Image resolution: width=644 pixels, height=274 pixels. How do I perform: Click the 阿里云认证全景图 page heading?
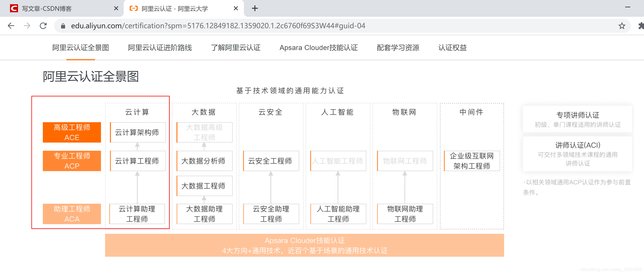(91, 76)
